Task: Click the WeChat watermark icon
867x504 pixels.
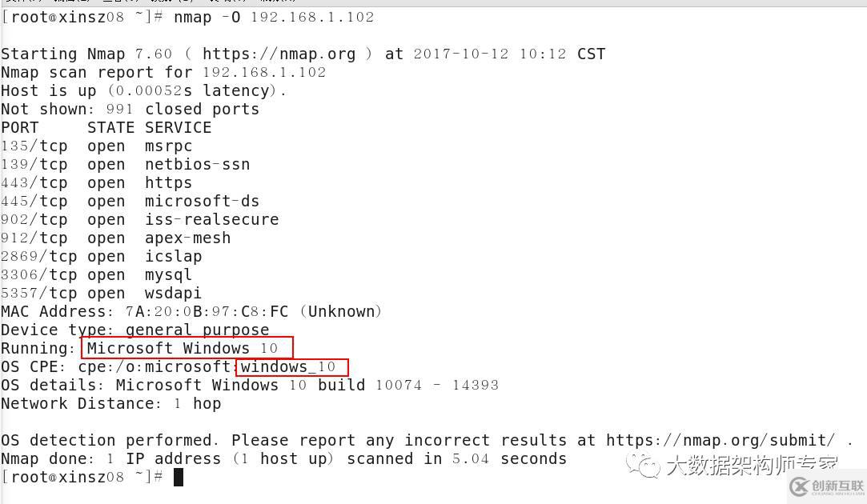Action: (x=643, y=464)
